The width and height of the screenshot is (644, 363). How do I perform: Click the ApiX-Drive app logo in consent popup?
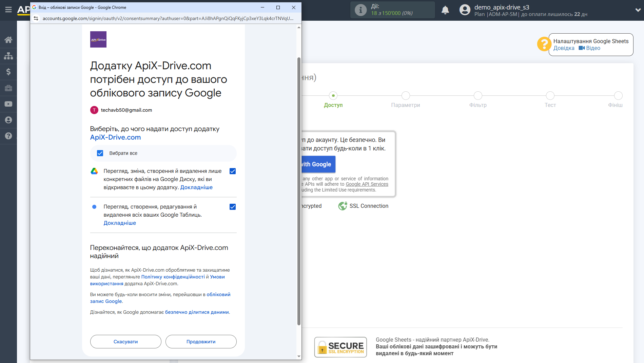coord(98,39)
